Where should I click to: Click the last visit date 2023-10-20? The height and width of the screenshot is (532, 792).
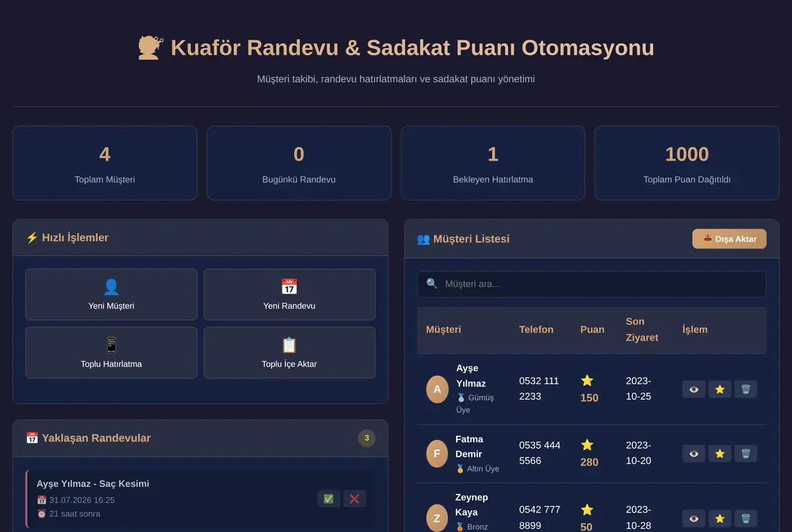[638, 453]
